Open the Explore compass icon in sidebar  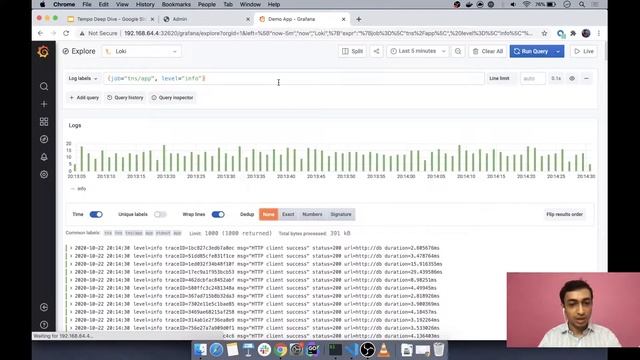44,139
